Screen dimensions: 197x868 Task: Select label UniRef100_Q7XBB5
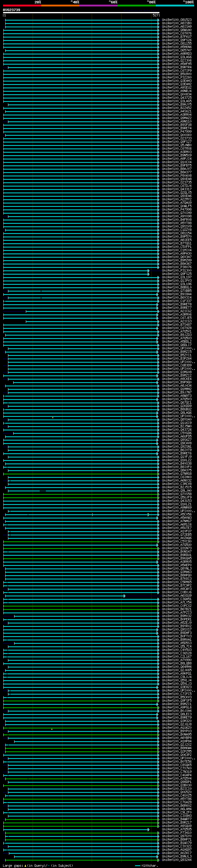[x=177, y=291]
